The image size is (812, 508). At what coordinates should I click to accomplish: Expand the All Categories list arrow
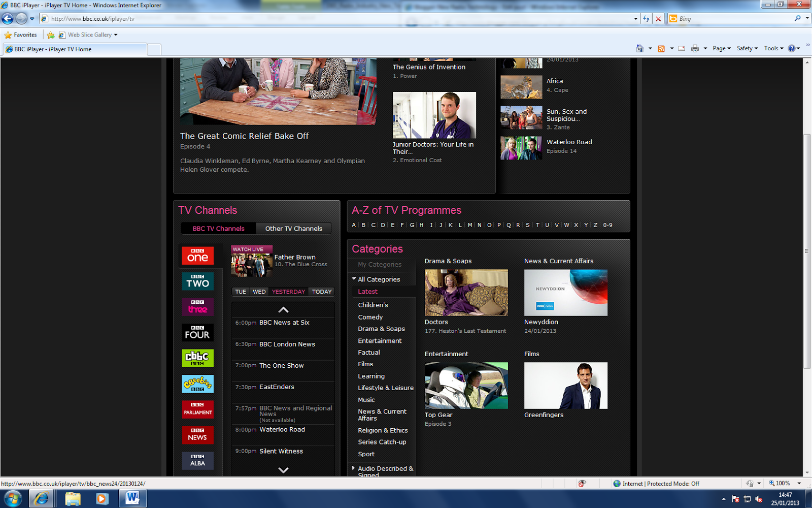(354, 279)
